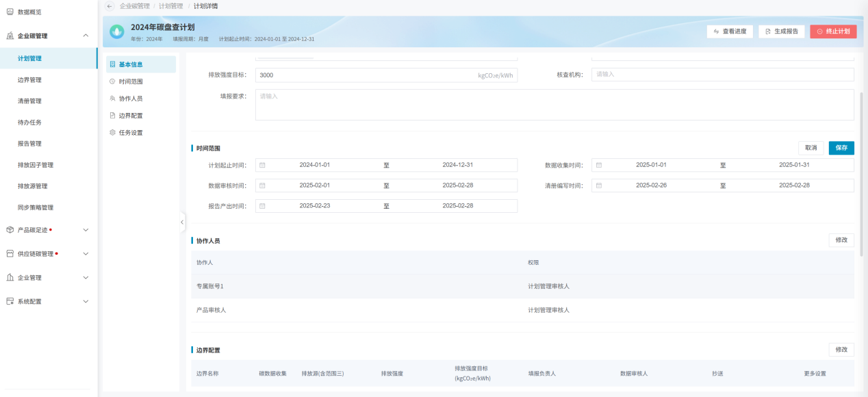
Task: Click calendar icon in 数据审核时间 field
Action: (262, 185)
